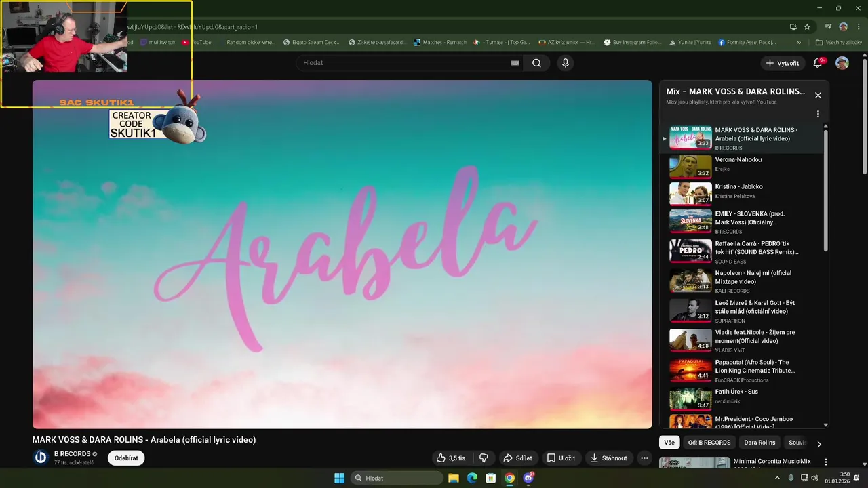Open YouTube account avatar menu

[x=842, y=63]
